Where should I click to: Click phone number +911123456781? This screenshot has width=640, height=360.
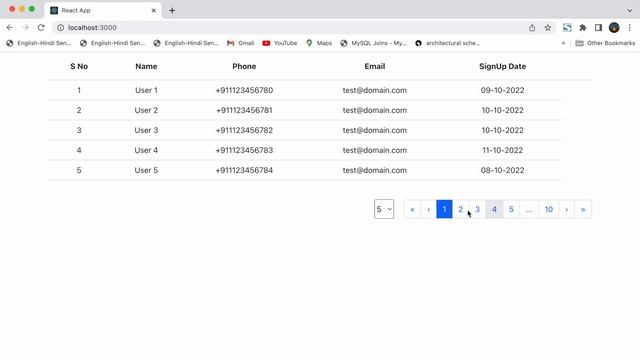click(x=244, y=110)
